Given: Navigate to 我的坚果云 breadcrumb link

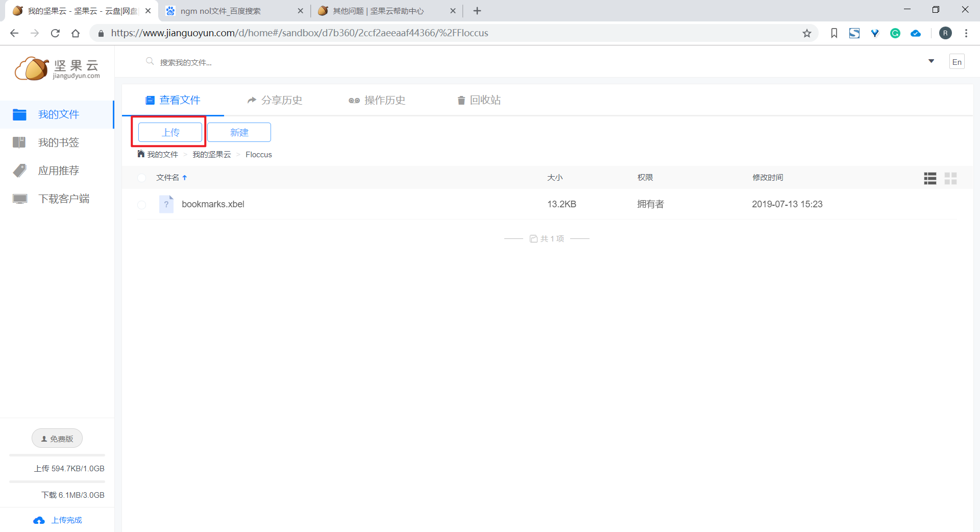Looking at the screenshot, I should 212,154.
